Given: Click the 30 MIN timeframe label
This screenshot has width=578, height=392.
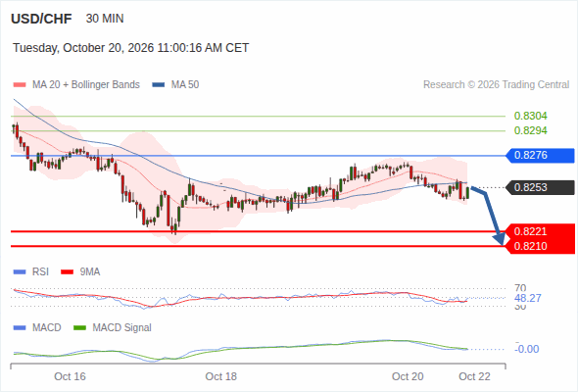Looking at the screenshot, I should coord(105,19).
